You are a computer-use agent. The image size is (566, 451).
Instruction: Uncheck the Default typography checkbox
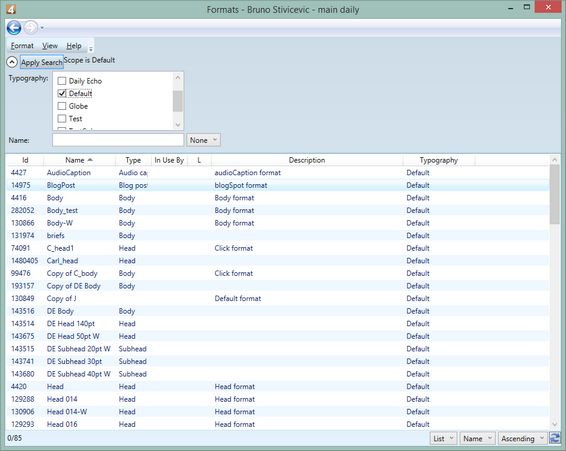62,94
